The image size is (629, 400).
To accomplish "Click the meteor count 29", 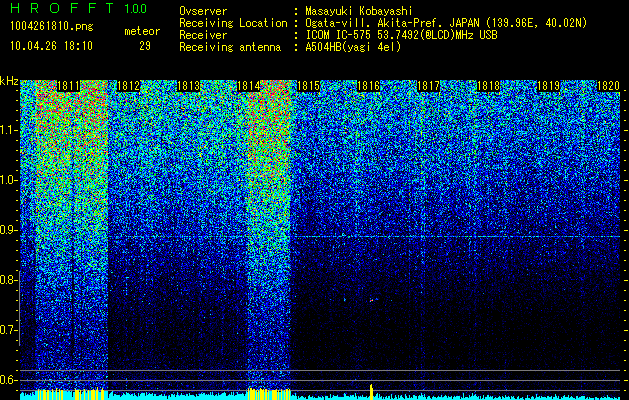I will pyautogui.click(x=145, y=46).
